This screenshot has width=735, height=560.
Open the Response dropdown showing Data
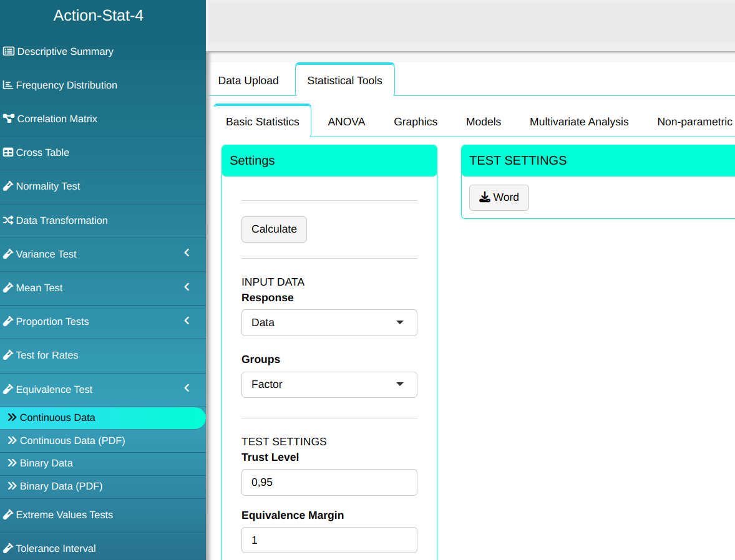329,323
